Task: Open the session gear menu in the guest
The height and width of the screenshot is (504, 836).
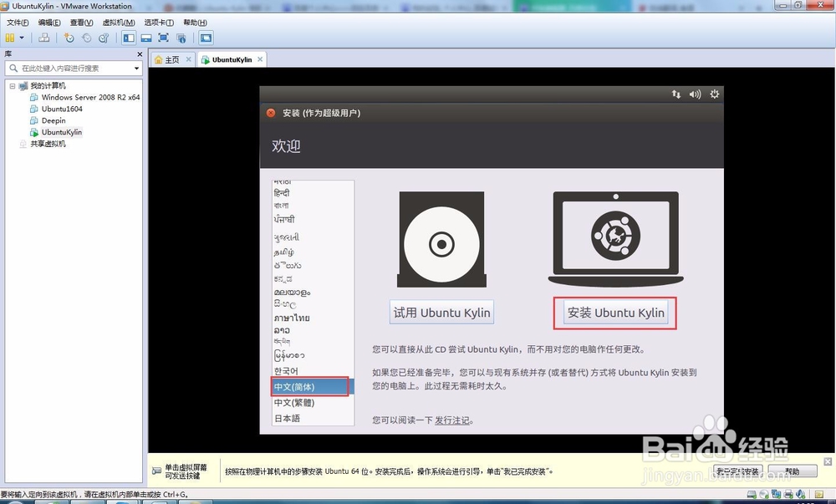Action: click(x=714, y=94)
